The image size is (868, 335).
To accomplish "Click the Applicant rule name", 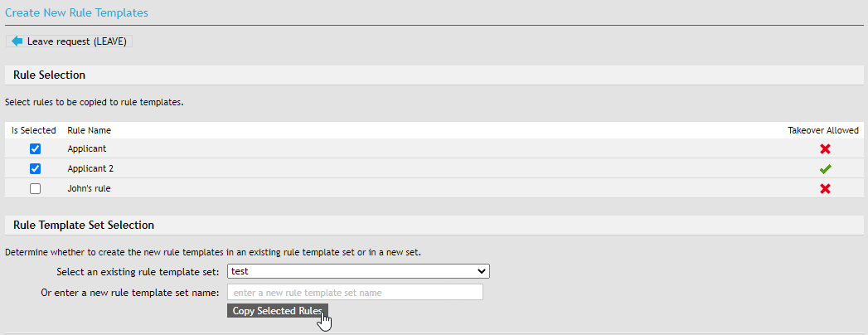I will point(87,149).
